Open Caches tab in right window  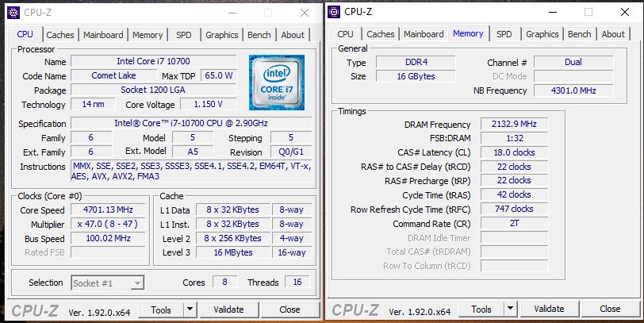tap(381, 34)
